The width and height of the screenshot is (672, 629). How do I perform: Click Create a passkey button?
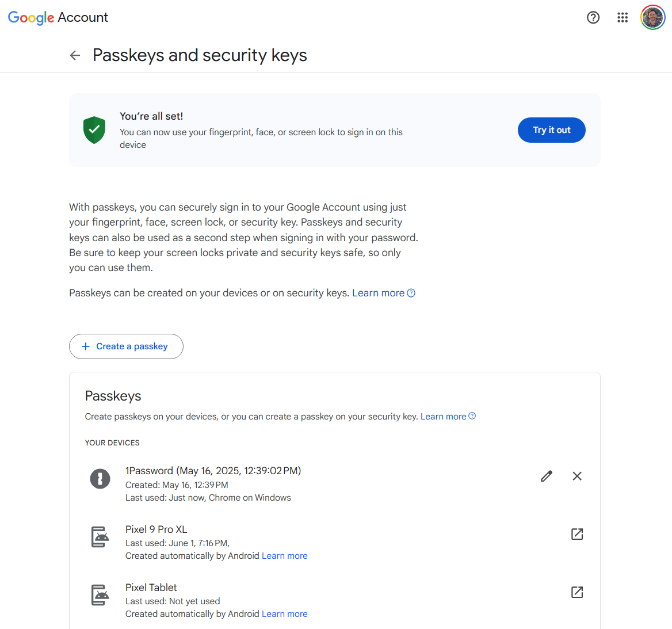(x=126, y=346)
